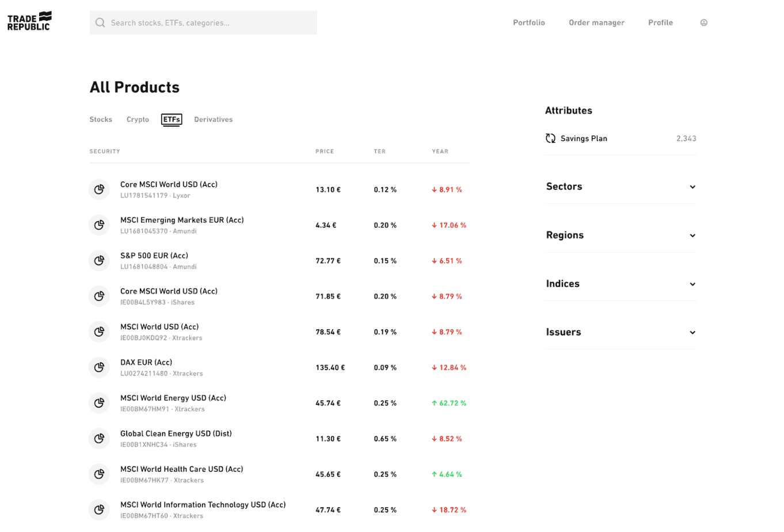Click the Trade Republic logo
784x532 pixels.
pos(29,21)
